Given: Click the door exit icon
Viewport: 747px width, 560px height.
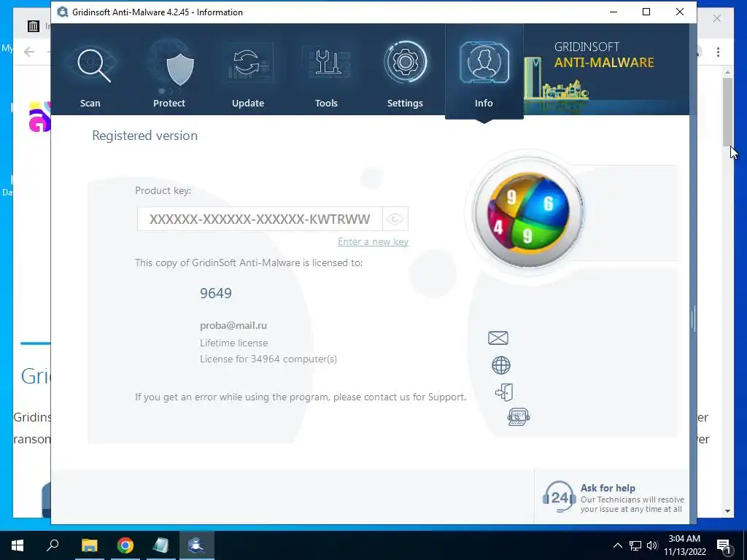Looking at the screenshot, I should (x=504, y=392).
